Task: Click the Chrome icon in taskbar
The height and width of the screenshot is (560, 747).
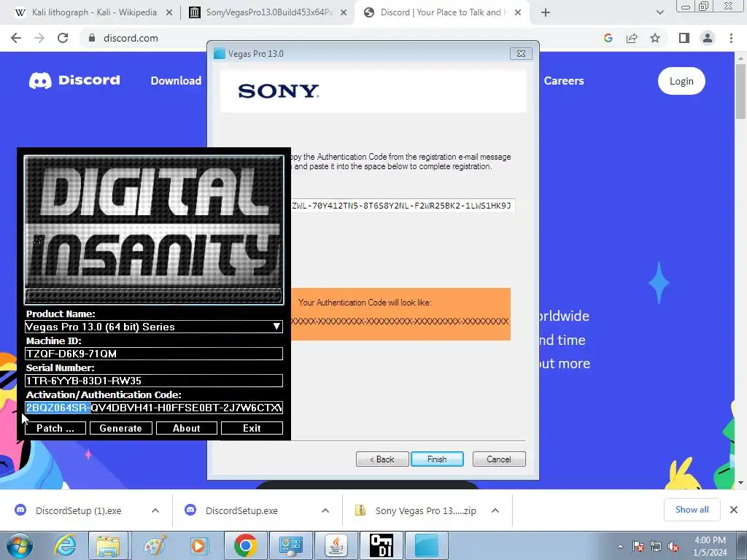Action: pos(246,545)
